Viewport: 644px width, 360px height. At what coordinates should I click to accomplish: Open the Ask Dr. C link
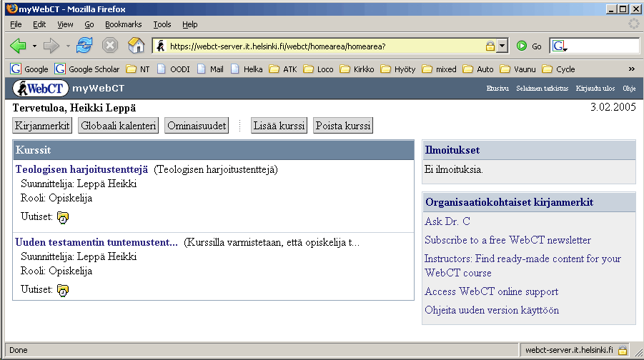[447, 221]
